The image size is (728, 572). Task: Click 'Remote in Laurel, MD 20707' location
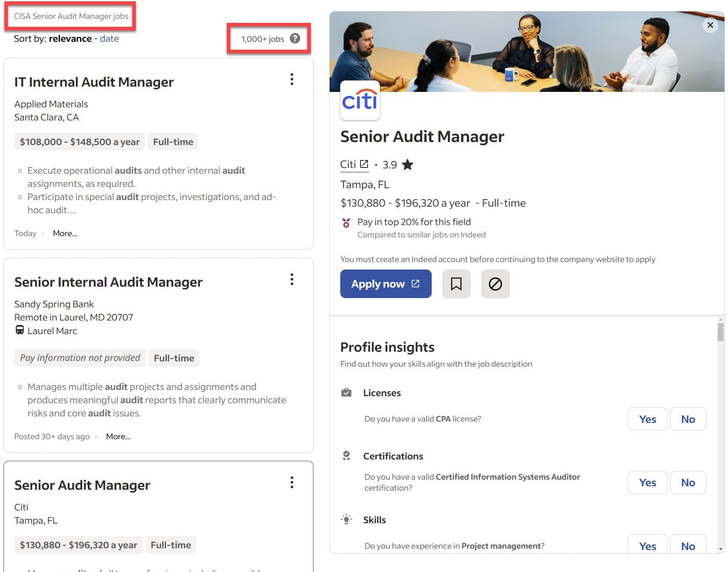pyautogui.click(x=73, y=317)
